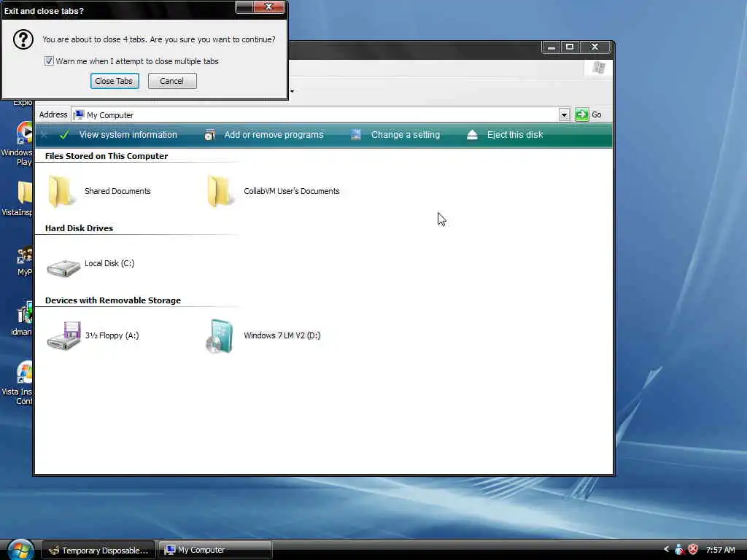Click the small x beside system information
The height and width of the screenshot is (560, 747).
tap(43, 135)
